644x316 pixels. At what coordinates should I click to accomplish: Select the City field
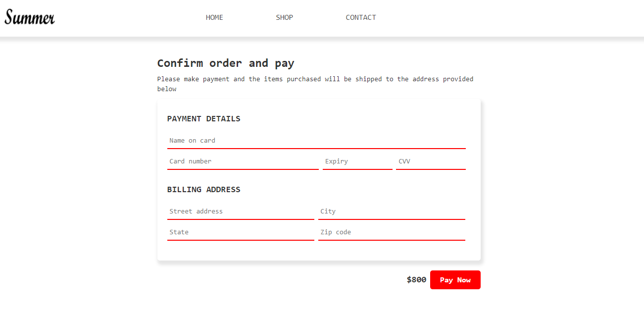coord(391,211)
